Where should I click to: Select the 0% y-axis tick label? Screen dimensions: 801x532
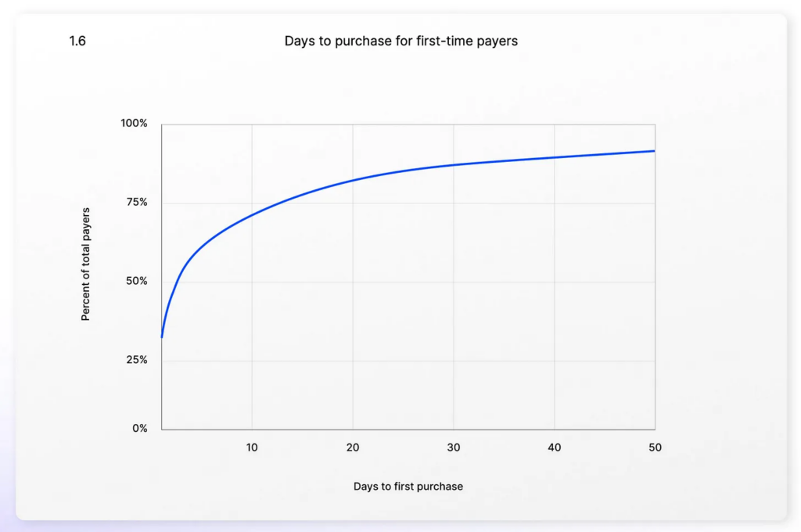click(x=139, y=428)
